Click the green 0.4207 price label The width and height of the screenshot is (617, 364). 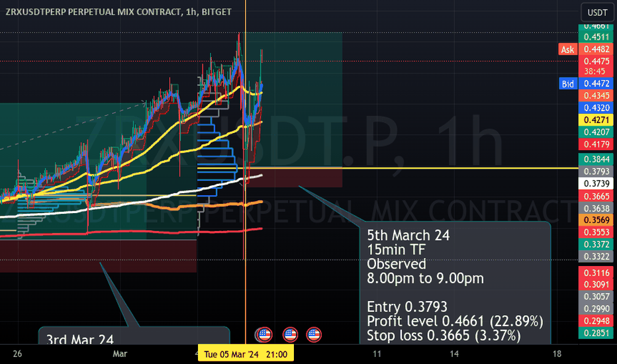coord(596,132)
